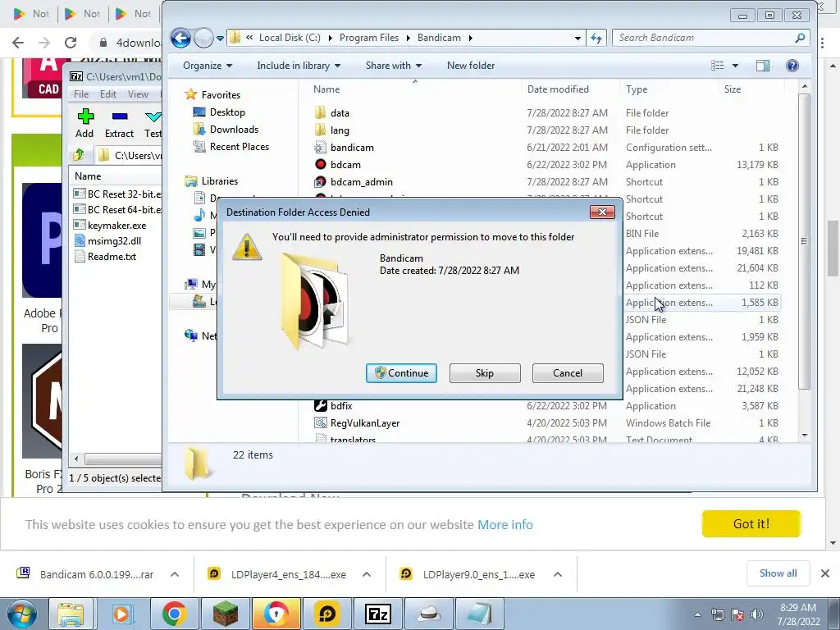
Task: Select the data folder
Action: coord(340,113)
